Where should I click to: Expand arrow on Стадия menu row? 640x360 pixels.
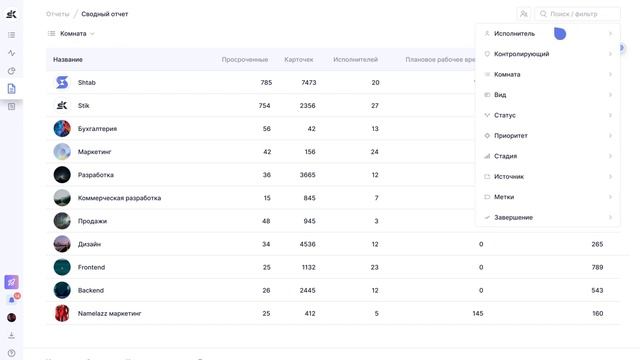611,156
